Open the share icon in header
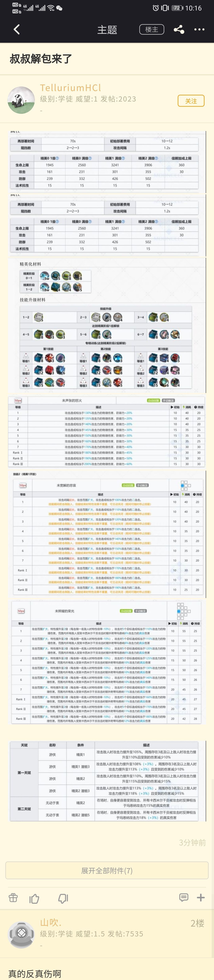 click(x=179, y=30)
